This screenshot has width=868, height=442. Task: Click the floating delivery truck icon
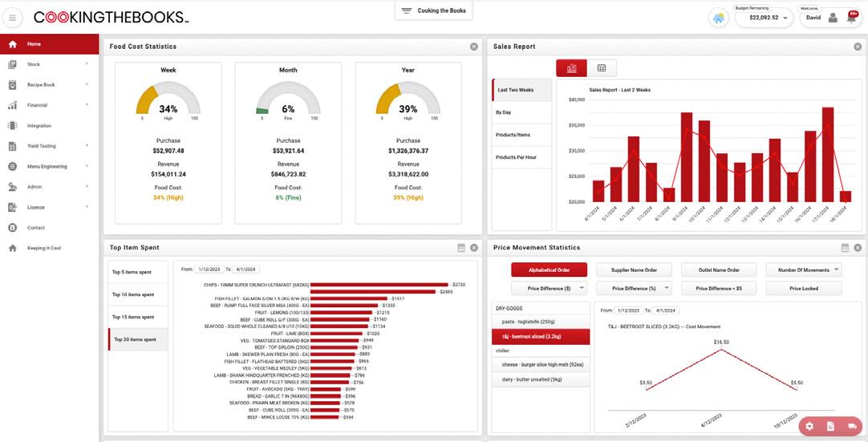pyautogui.click(x=852, y=426)
